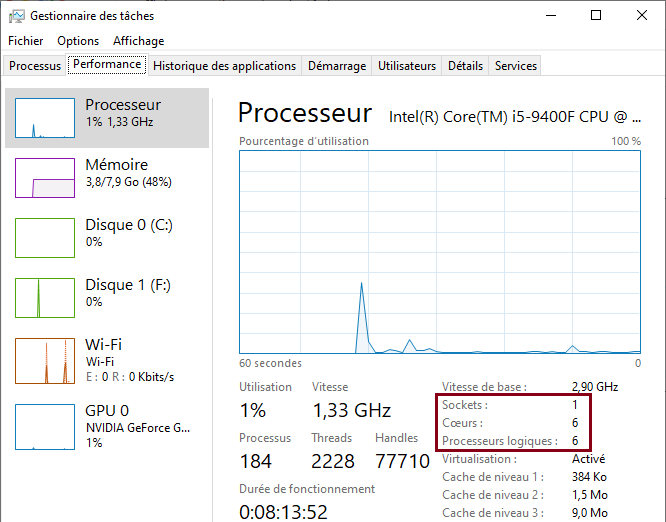This screenshot has width=666, height=522.
Task: Open the Options menu
Action: pos(78,41)
